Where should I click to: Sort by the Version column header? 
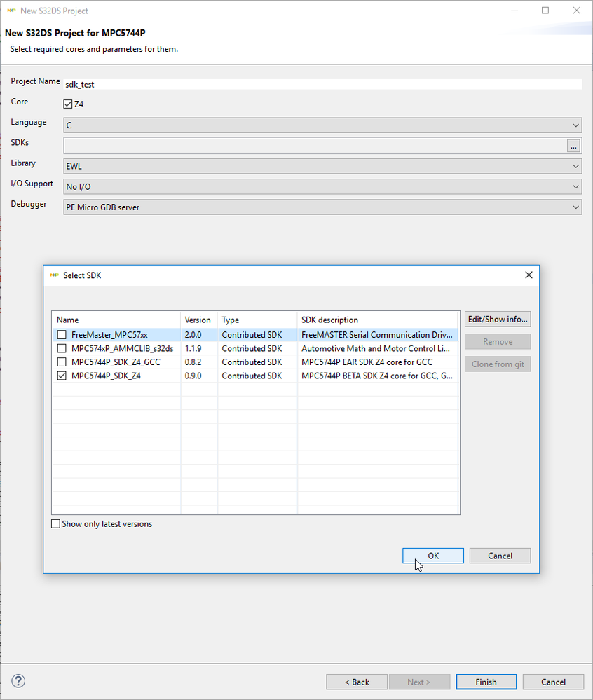coord(199,320)
